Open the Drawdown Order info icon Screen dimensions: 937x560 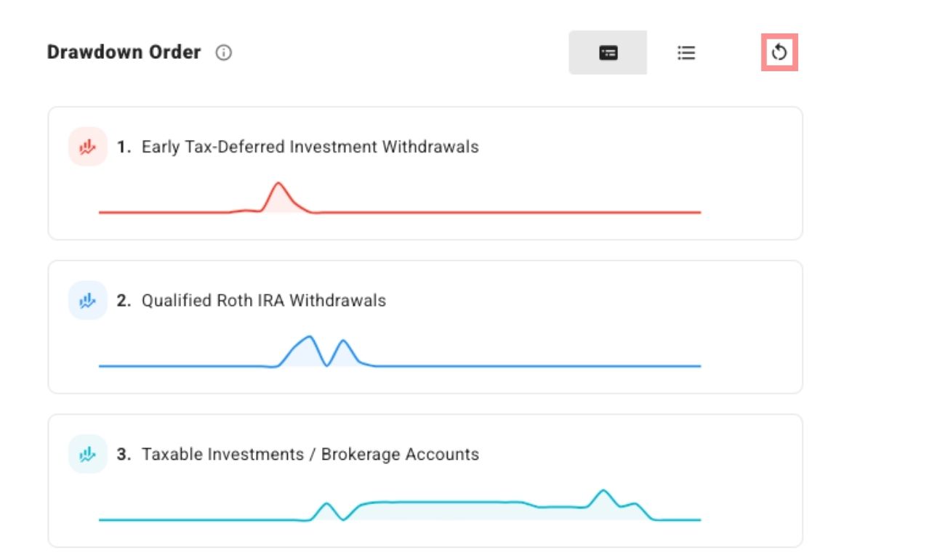click(224, 52)
